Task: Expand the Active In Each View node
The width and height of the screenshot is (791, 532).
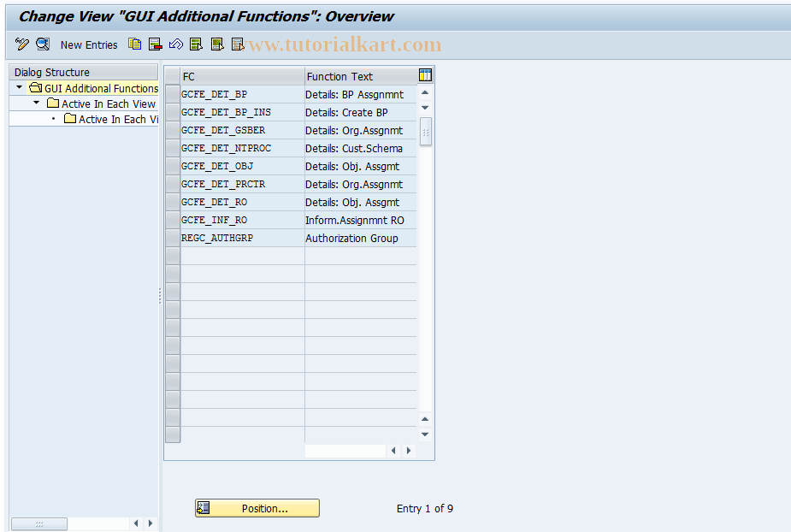Action: click(36, 104)
